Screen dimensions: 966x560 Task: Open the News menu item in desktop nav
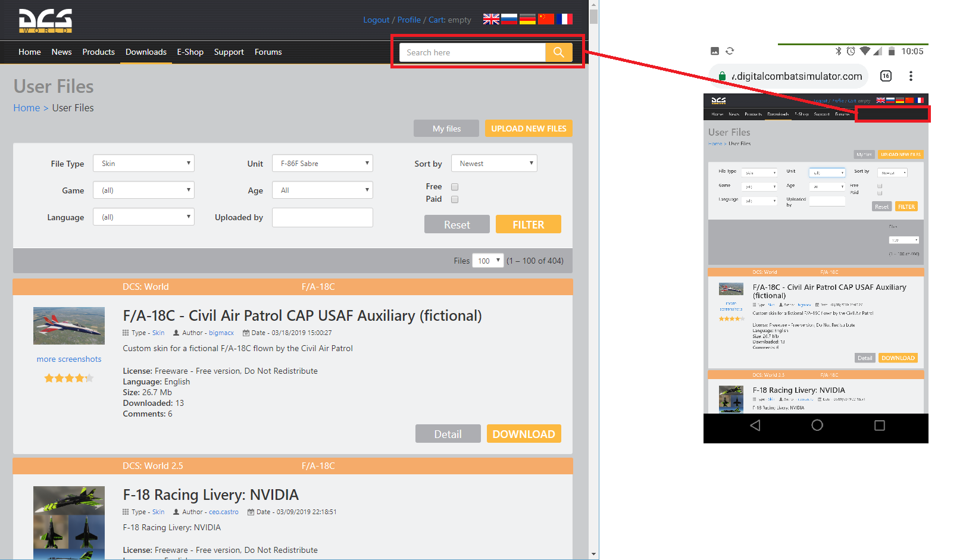(61, 52)
